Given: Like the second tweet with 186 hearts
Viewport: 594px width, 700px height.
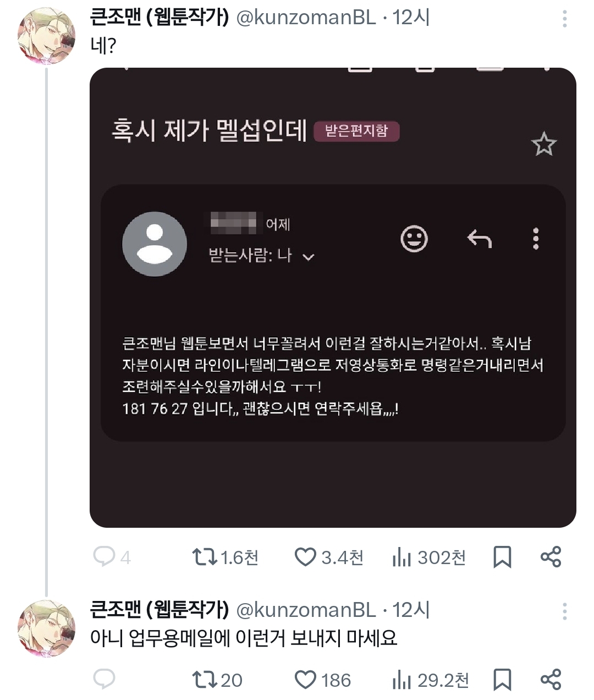Looking at the screenshot, I should [306, 680].
